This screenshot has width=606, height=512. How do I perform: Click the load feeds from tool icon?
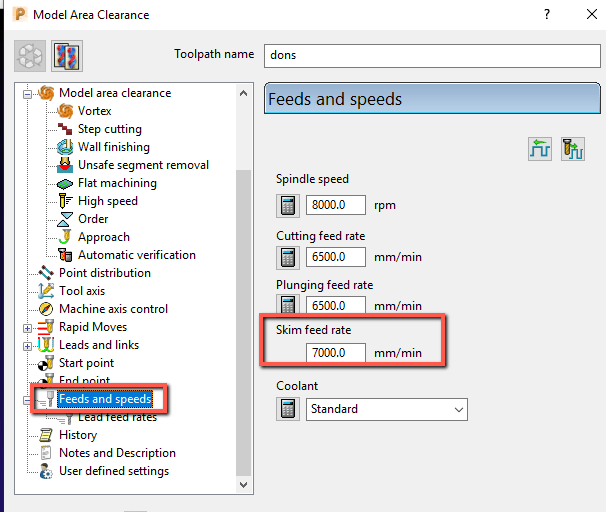pyautogui.click(x=572, y=149)
